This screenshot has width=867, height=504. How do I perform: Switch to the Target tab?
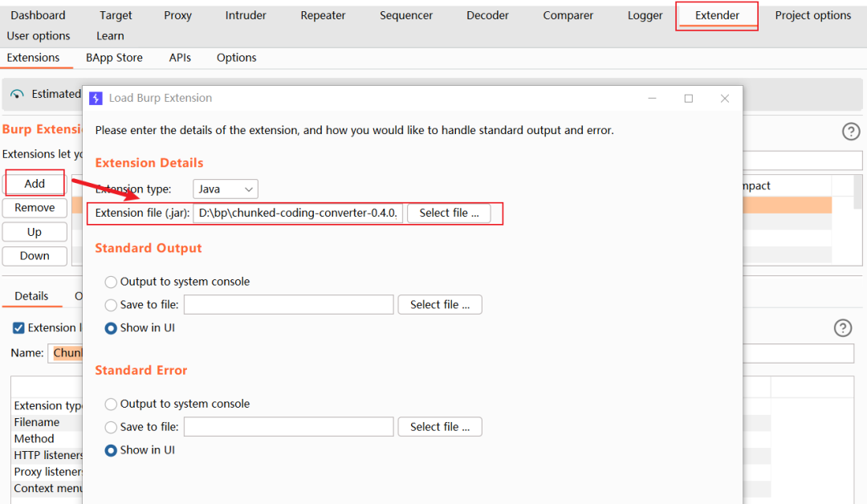[116, 15]
